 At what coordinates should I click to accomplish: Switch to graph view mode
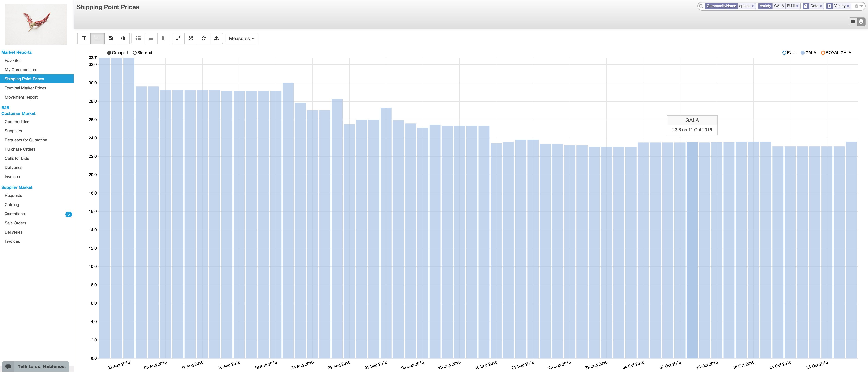click(861, 22)
